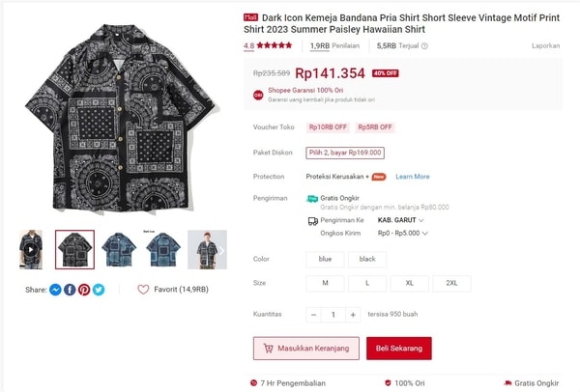This screenshot has height=392, width=580.
Task: Choose size XL
Action: coord(409,283)
